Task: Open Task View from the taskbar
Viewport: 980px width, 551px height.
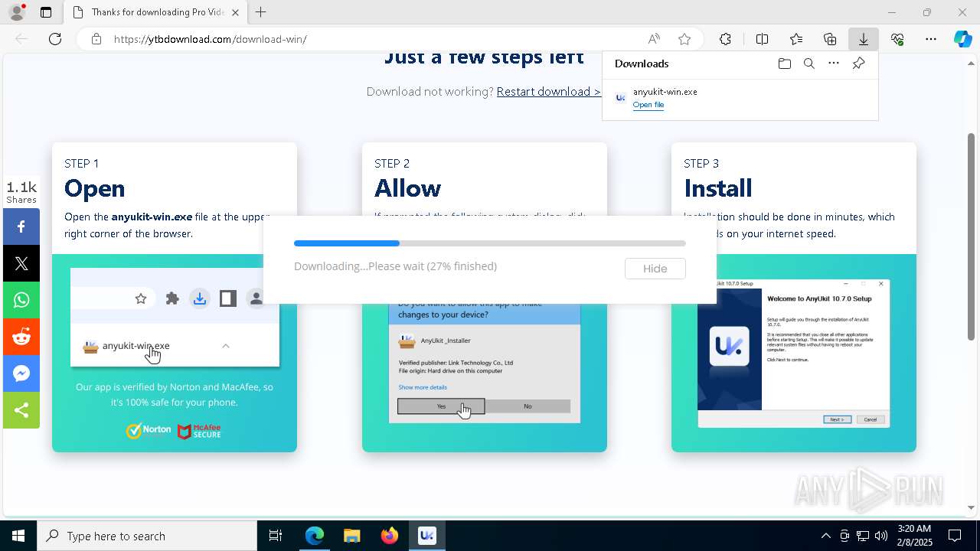Action: tap(276, 536)
